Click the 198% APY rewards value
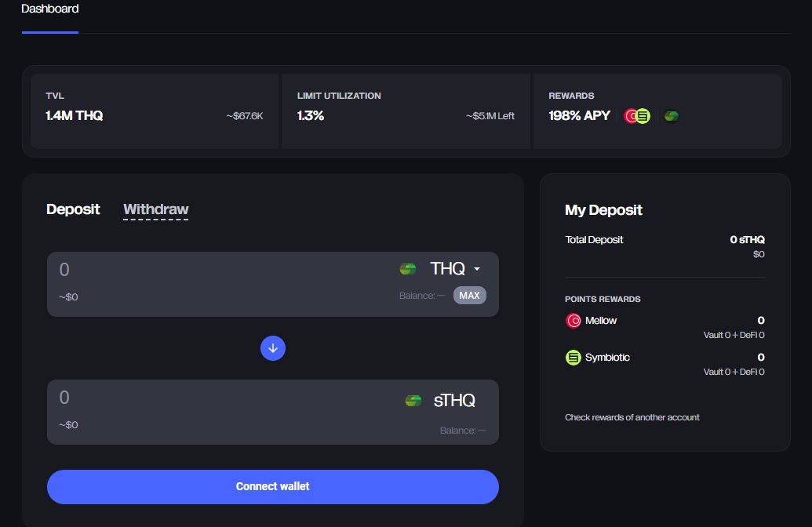This screenshot has width=812, height=527. [x=580, y=115]
